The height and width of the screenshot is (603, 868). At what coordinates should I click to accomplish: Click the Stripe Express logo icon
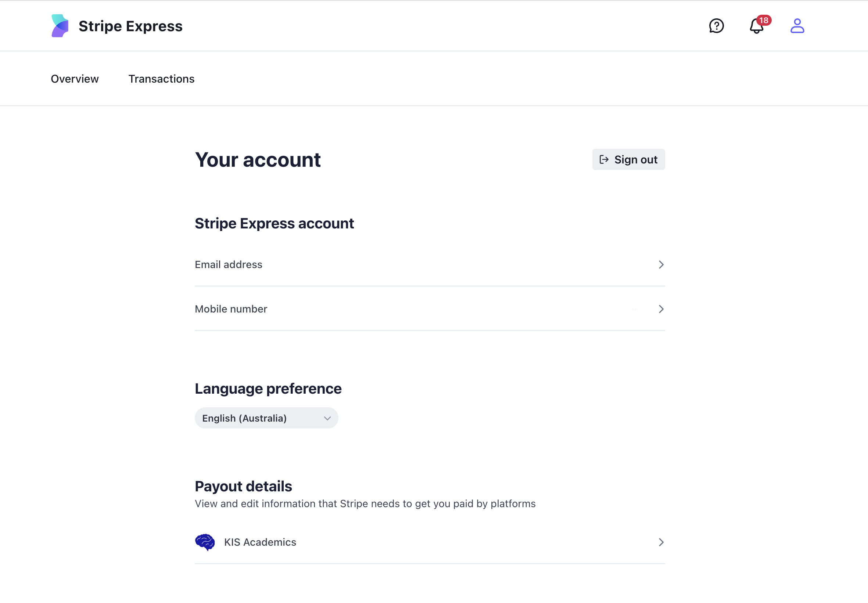pos(60,26)
